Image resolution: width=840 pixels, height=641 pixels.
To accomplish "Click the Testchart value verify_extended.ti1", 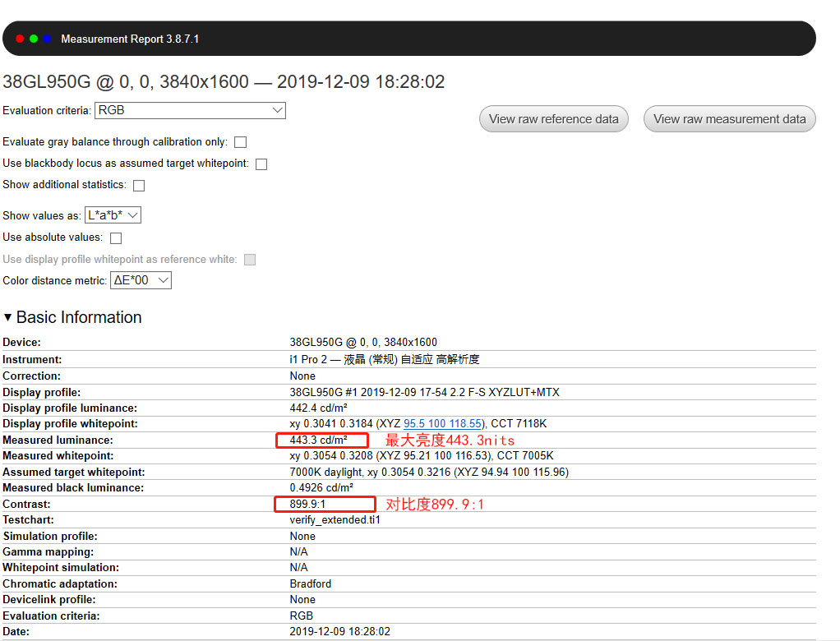I will click(x=335, y=520).
